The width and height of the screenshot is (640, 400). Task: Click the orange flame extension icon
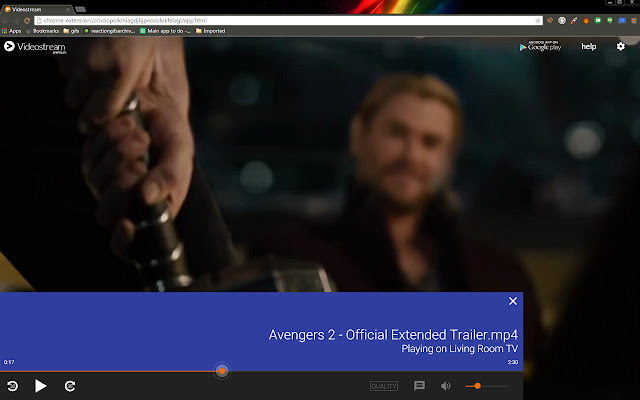tap(586, 20)
